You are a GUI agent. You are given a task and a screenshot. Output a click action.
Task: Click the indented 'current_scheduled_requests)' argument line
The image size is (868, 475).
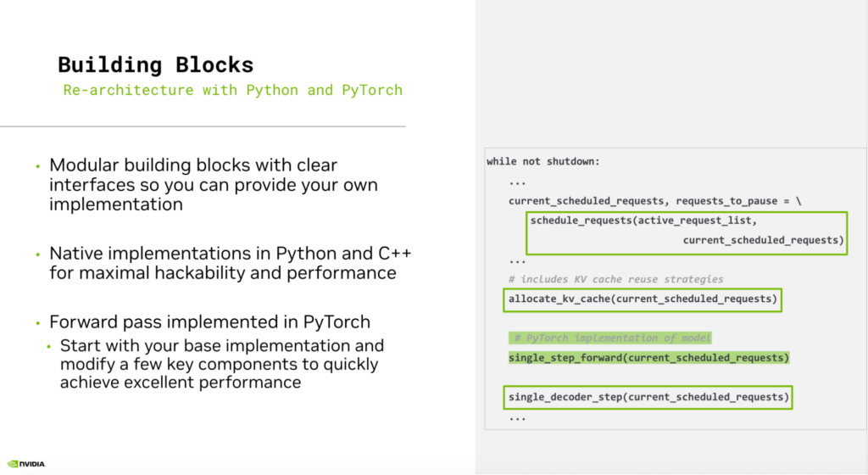point(763,241)
